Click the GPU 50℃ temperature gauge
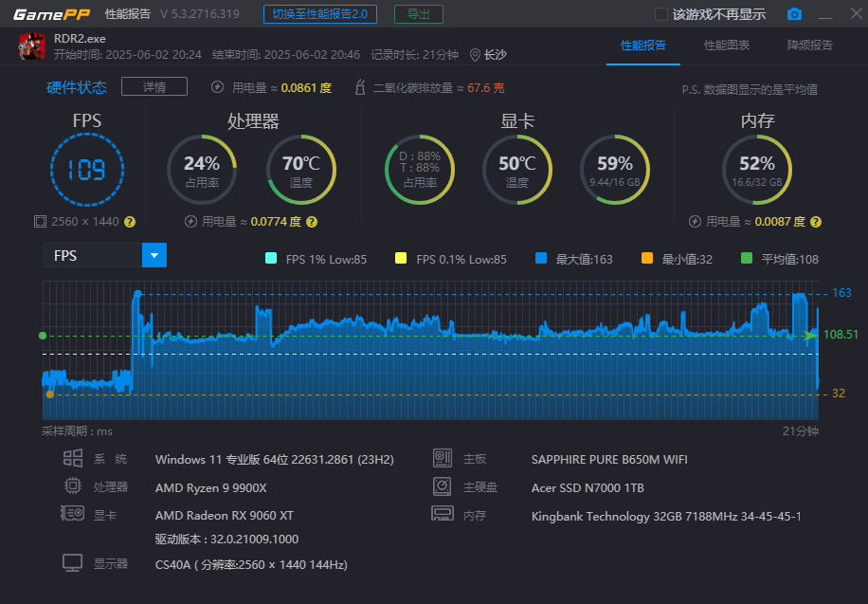 click(517, 170)
